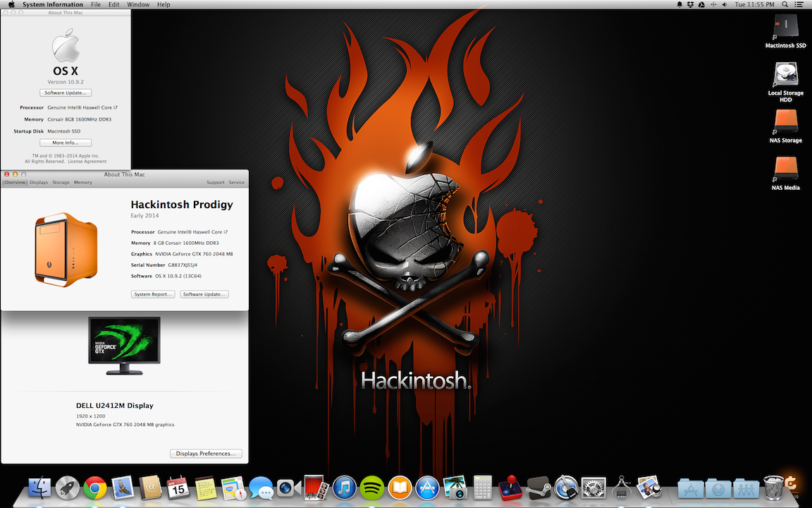The image size is (812, 508).
Task: Open the Apple menu
Action: [11, 5]
